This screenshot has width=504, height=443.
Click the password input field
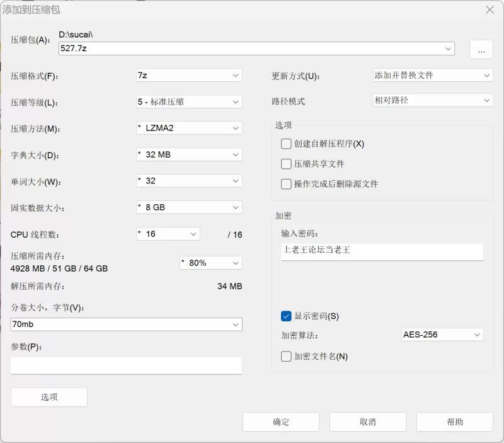pos(382,250)
